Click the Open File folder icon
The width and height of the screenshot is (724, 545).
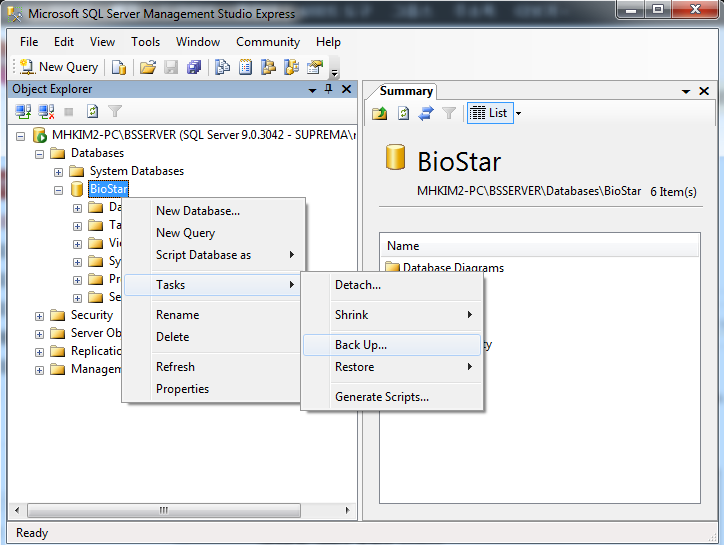tap(147, 67)
